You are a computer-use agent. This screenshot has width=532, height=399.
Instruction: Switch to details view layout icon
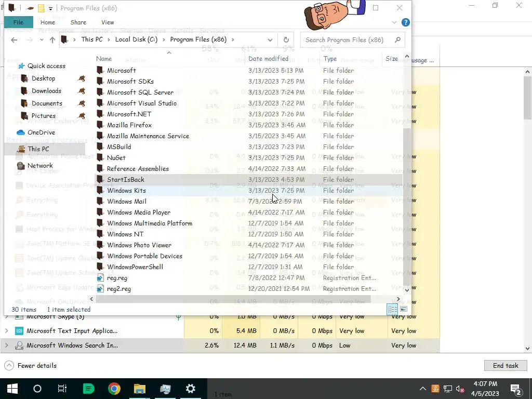tap(393, 309)
